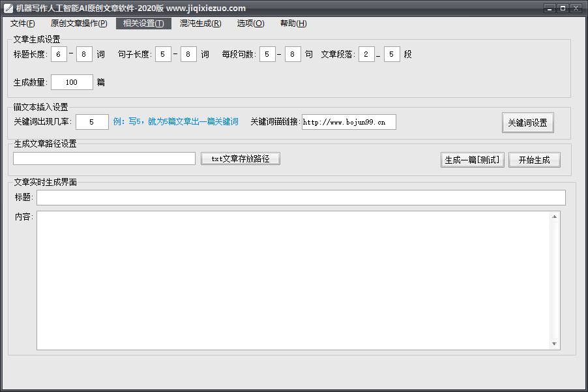
Task: Click the article save path text field
Action: [104, 158]
